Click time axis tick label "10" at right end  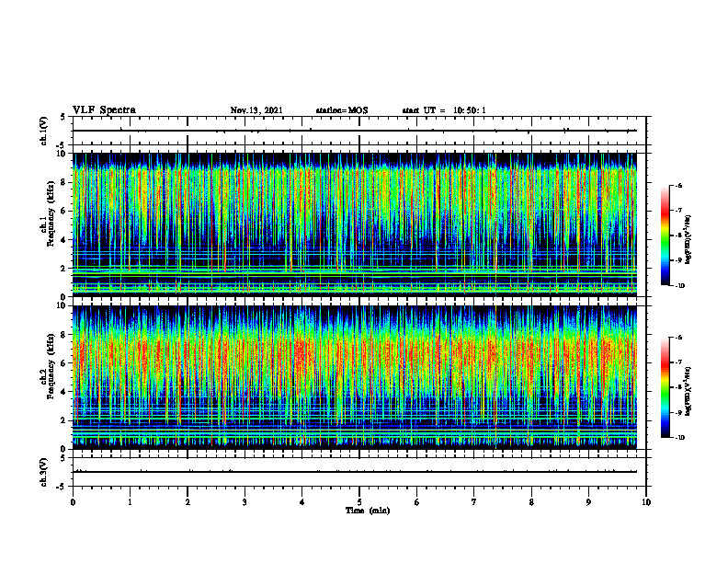coord(646,502)
